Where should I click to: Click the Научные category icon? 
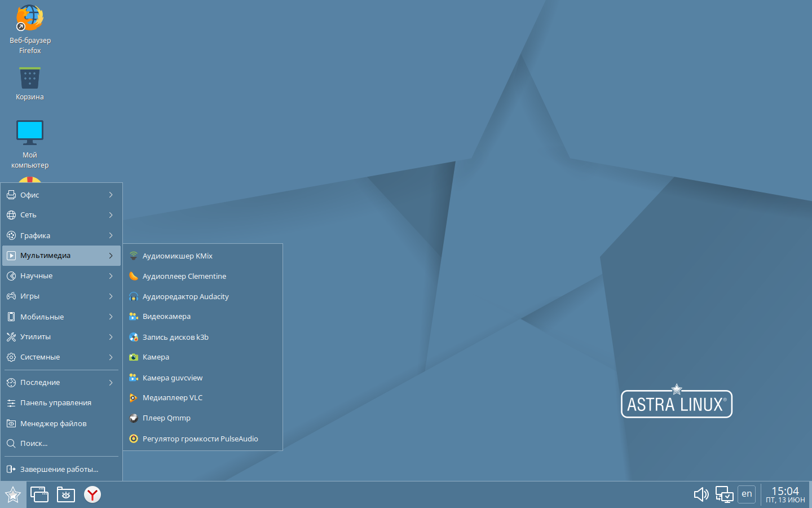coord(11,276)
